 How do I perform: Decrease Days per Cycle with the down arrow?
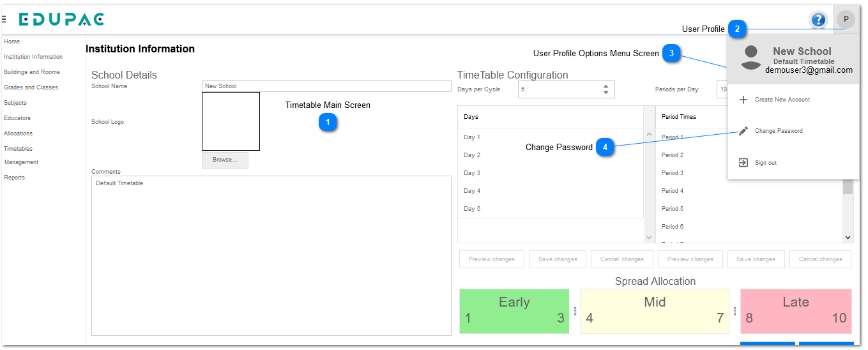[x=605, y=93]
